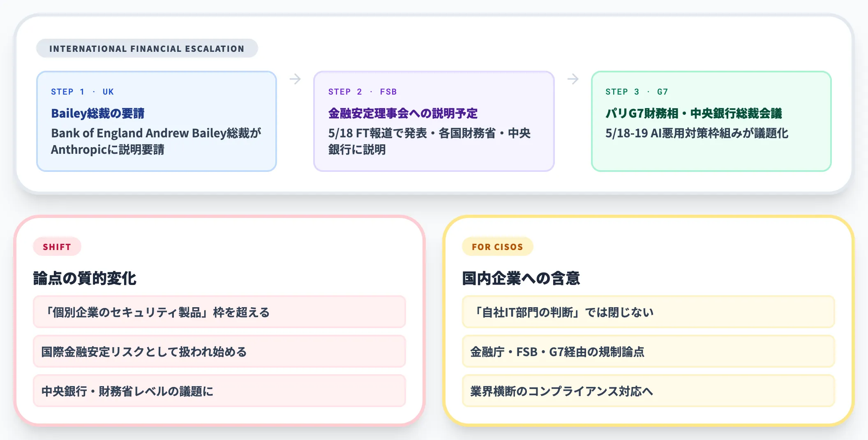Select row 「自社IT部門の判断」では閉じない

pos(649,312)
